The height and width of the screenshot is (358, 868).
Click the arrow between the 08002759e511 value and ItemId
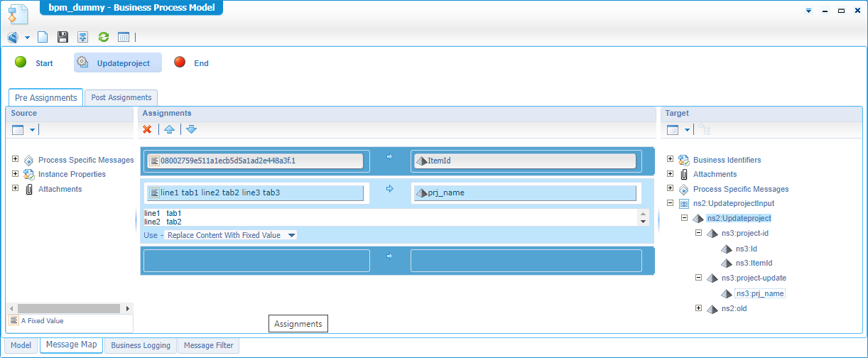389,157
